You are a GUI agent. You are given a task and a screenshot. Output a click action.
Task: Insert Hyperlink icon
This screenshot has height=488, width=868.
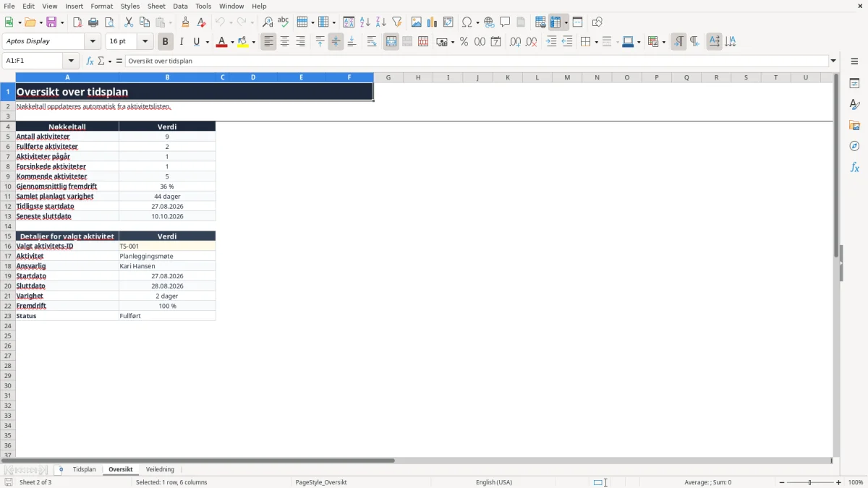tap(489, 22)
